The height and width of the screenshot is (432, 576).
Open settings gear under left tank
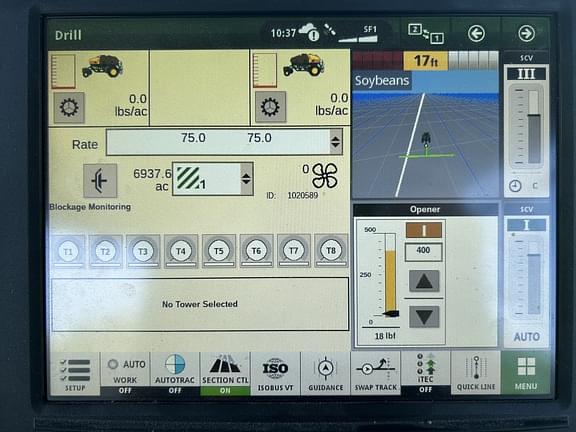tap(69, 108)
